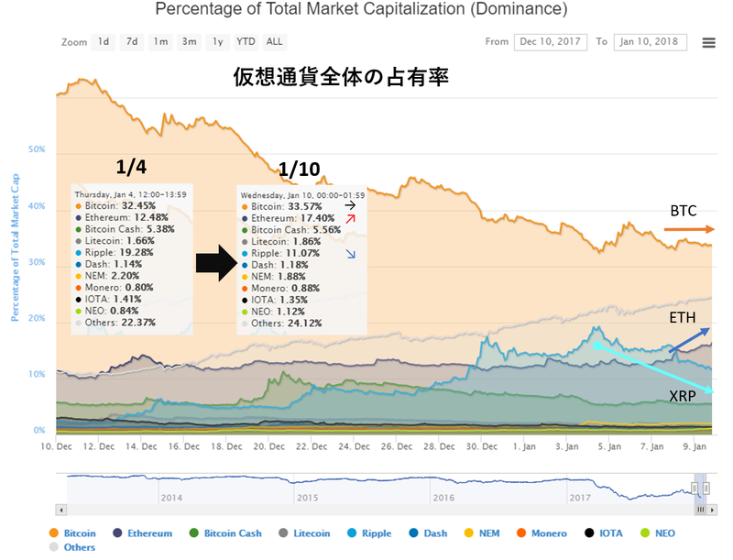The image size is (733, 560).
Task: Click the '28. Dec' axis label
Action: (x=439, y=447)
